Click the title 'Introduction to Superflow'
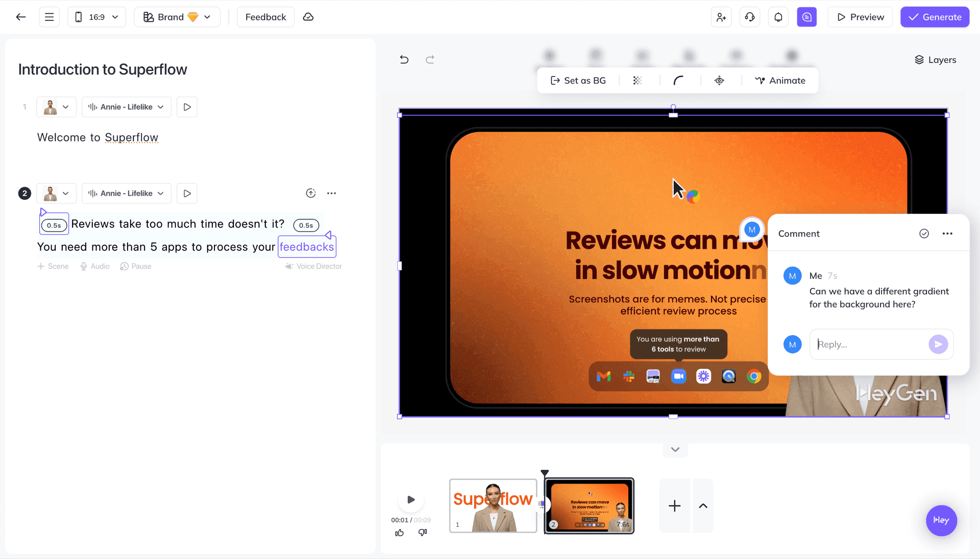The width and height of the screenshot is (980, 559). point(103,69)
